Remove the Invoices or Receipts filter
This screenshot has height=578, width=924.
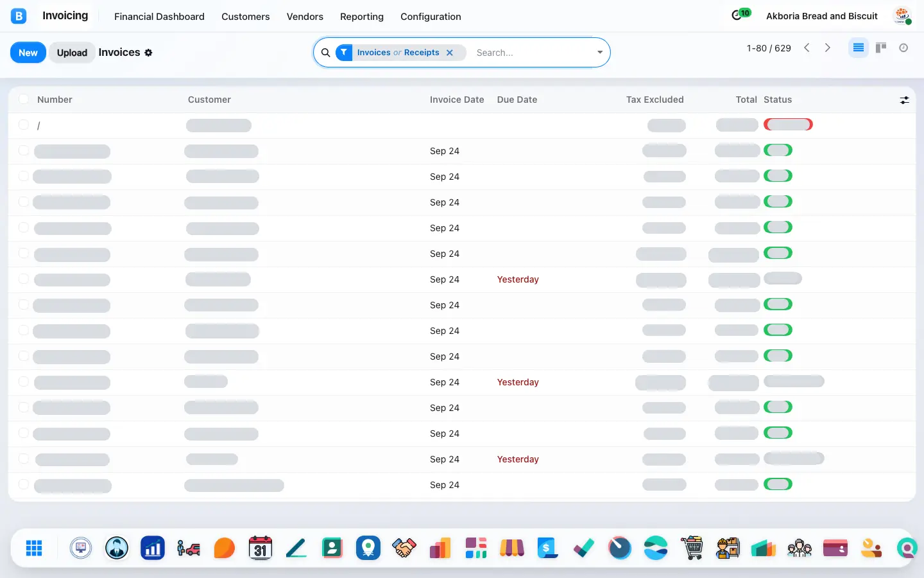tap(450, 53)
